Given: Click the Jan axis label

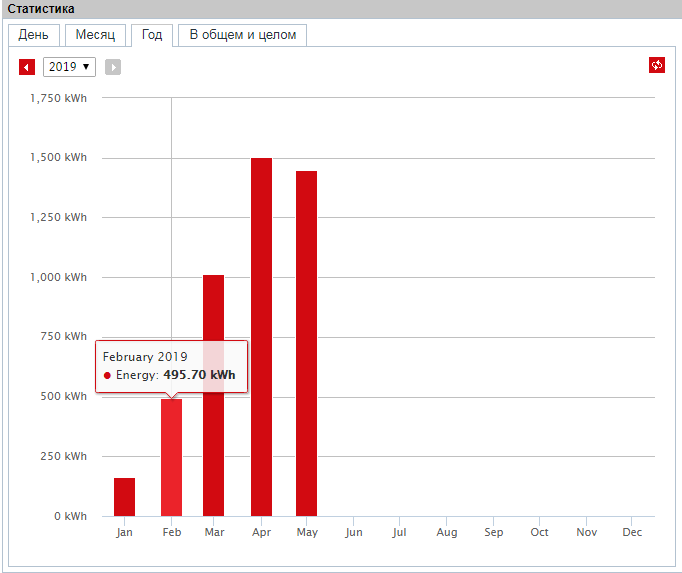Looking at the screenshot, I should 124,532.
